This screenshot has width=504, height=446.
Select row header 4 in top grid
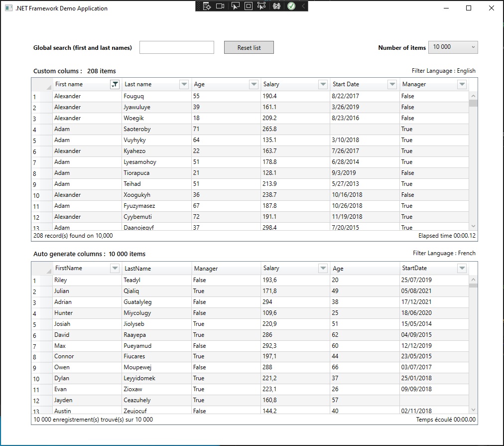tap(42, 129)
